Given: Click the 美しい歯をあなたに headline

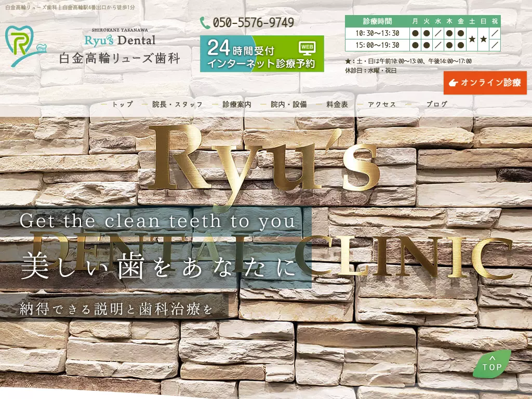Looking at the screenshot, I should tap(159, 267).
